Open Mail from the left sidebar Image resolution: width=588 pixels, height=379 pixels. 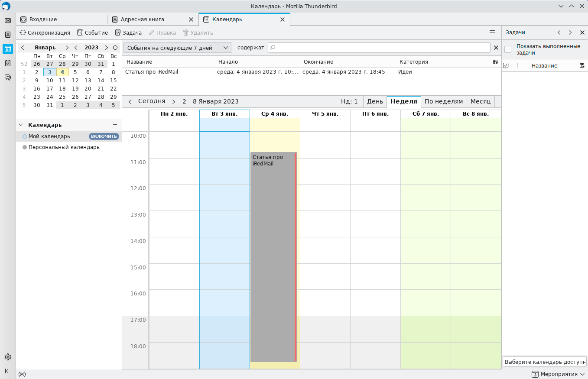(8, 21)
